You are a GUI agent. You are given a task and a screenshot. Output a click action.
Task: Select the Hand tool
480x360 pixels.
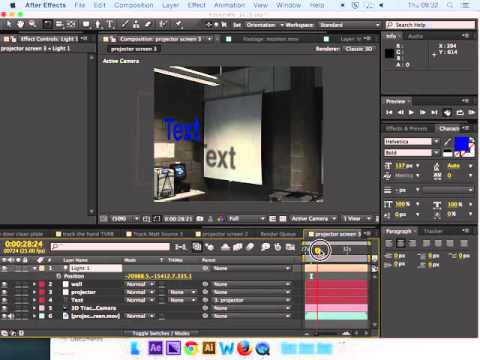(x=21, y=24)
